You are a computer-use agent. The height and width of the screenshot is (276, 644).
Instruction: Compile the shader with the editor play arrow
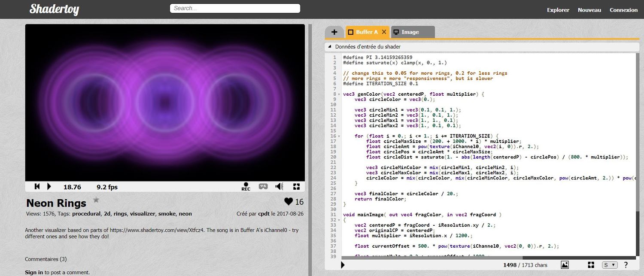[x=343, y=265]
